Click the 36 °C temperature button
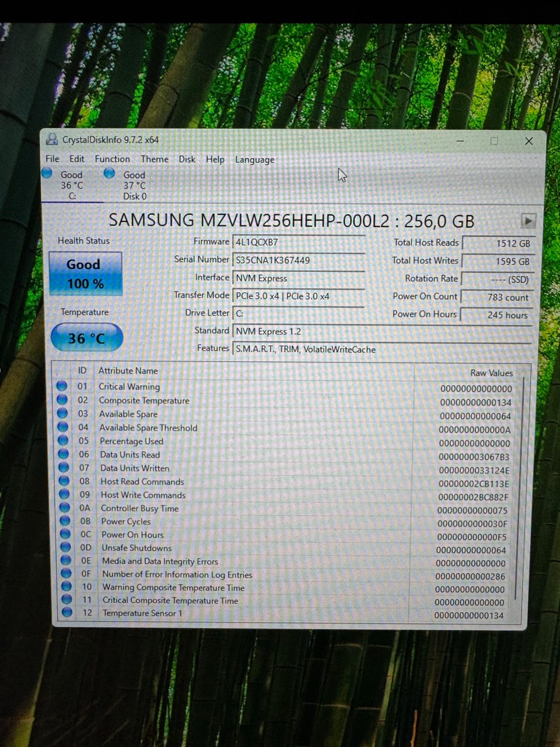The height and width of the screenshot is (747, 560). [86, 338]
